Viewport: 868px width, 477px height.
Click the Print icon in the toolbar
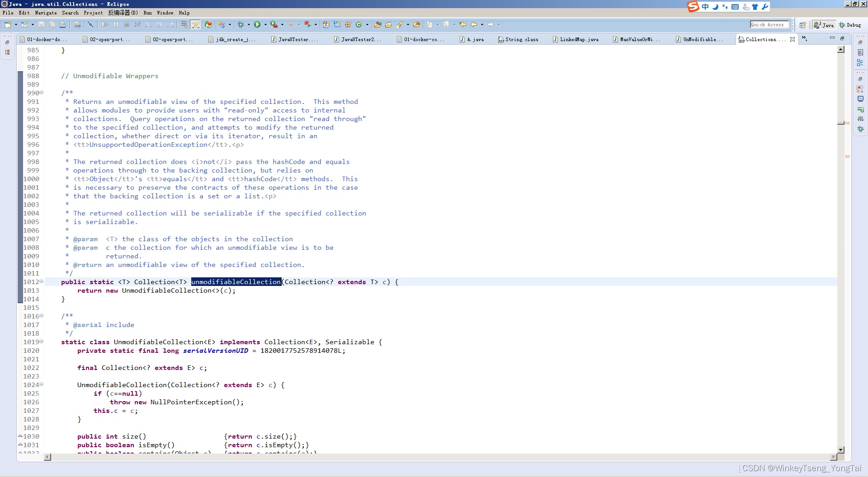[x=62, y=24]
